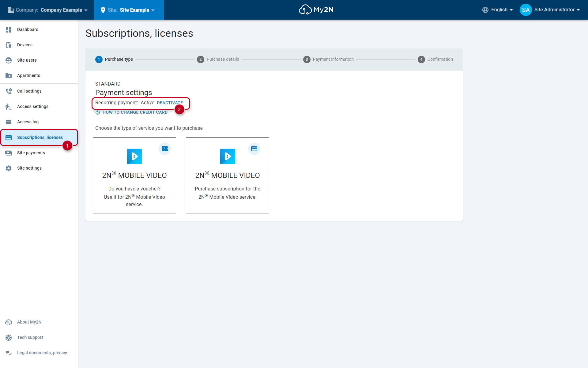Select the voucher Mobile Video card
The image size is (588, 368).
pos(134,175)
